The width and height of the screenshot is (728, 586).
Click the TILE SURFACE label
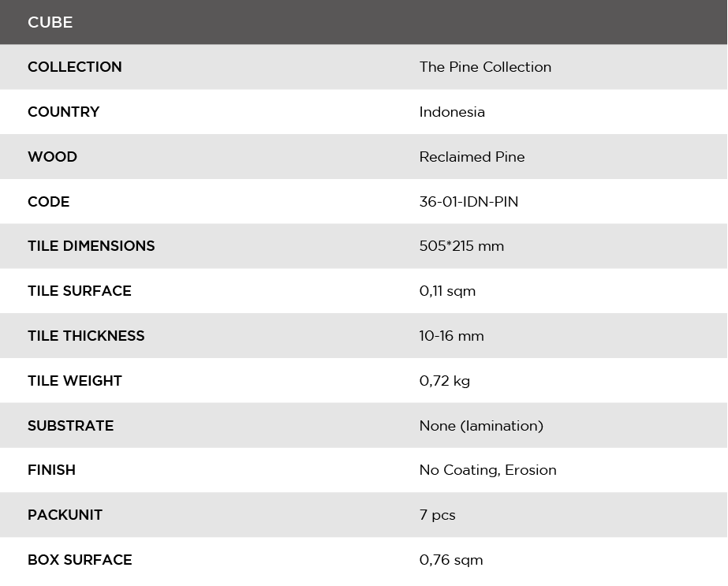(x=80, y=291)
